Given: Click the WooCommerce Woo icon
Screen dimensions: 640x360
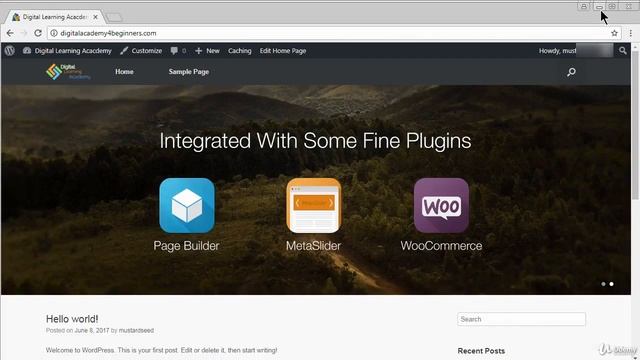Looking at the screenshot, I should click(x=441, y=205).
